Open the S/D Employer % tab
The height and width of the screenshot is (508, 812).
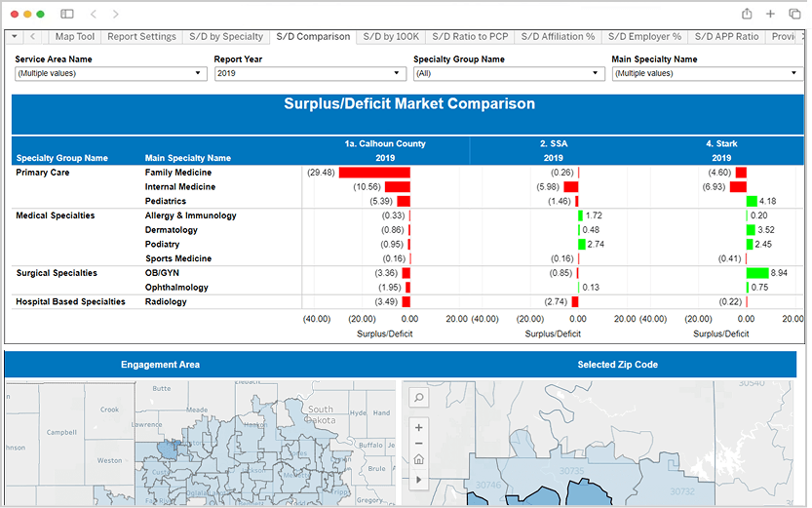644,37
